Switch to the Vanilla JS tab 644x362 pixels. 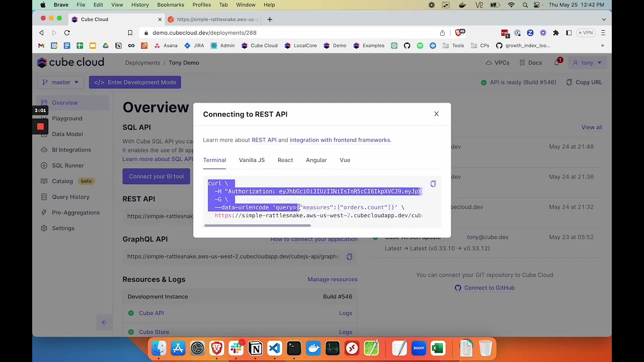[x=252, y=160]
